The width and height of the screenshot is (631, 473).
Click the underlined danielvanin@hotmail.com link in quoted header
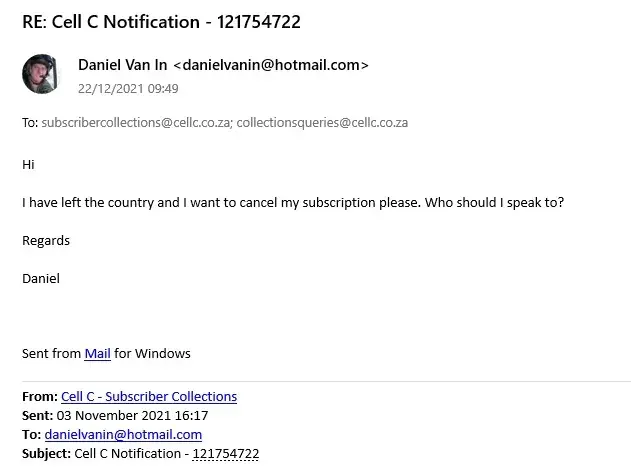click(123, 435)
